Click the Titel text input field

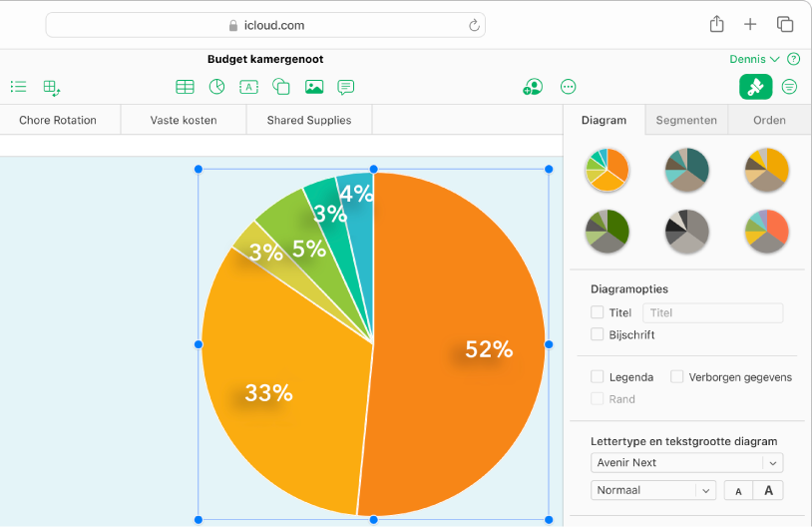tap(712, 312)
